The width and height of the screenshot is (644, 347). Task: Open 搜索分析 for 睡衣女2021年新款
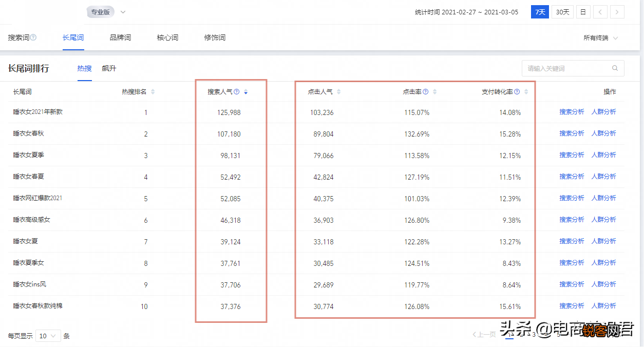(572, 112)
